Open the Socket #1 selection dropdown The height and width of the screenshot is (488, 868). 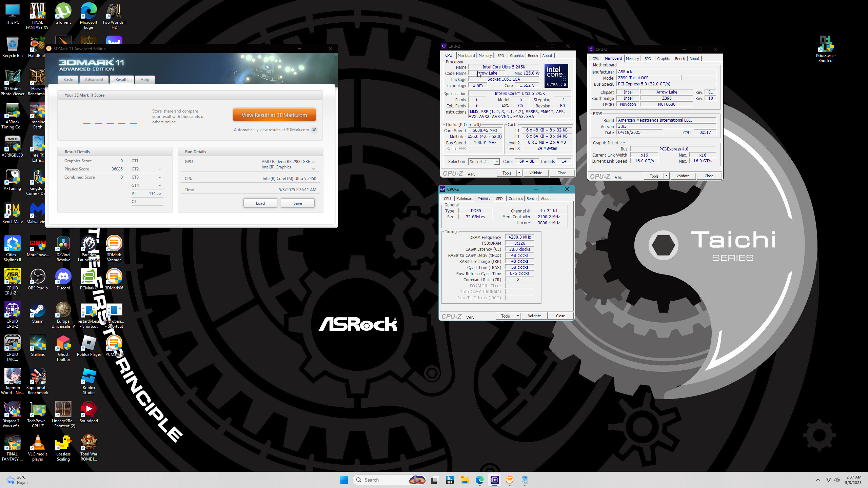pyautogui.click(x=484, y=162)
